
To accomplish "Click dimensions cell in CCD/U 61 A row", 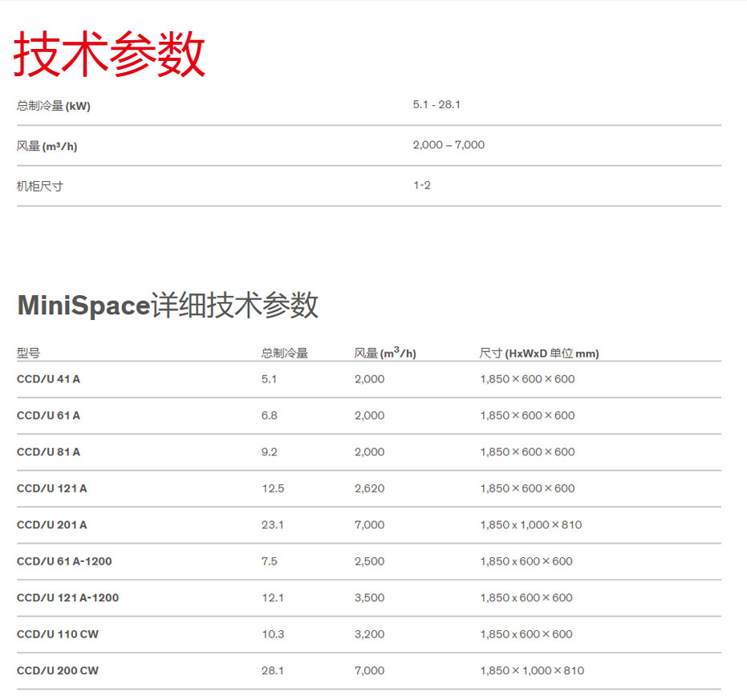I will pos(527,415).
